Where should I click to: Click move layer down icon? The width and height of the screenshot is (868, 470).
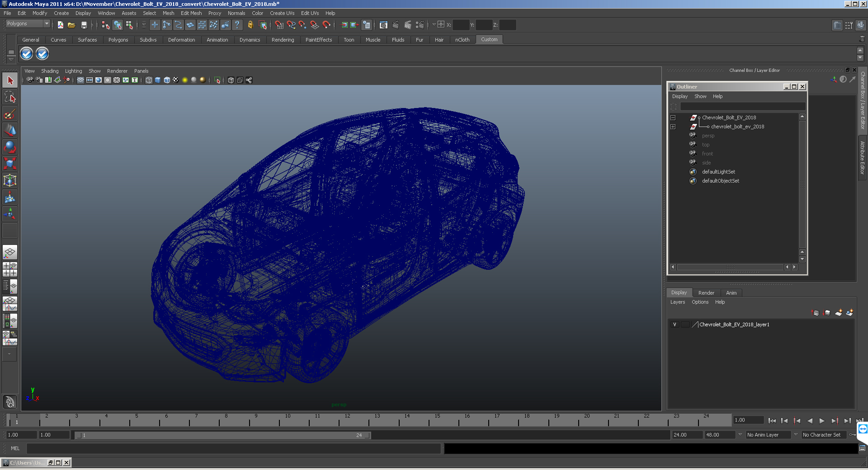point(827,313)
